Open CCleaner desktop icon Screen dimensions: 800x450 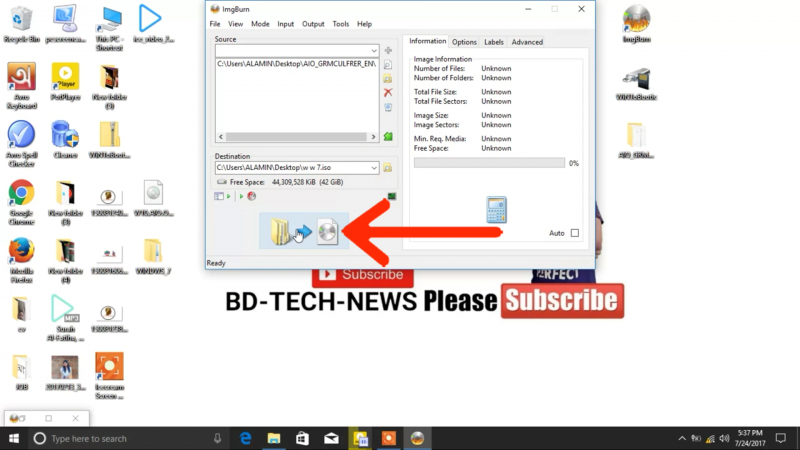click(65, 139)
